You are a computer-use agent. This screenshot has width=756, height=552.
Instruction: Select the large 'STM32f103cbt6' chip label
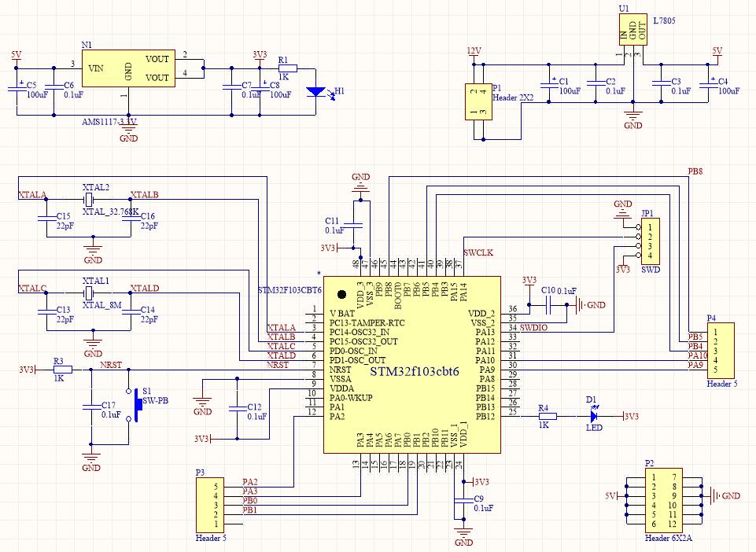(x=414, y=371)
